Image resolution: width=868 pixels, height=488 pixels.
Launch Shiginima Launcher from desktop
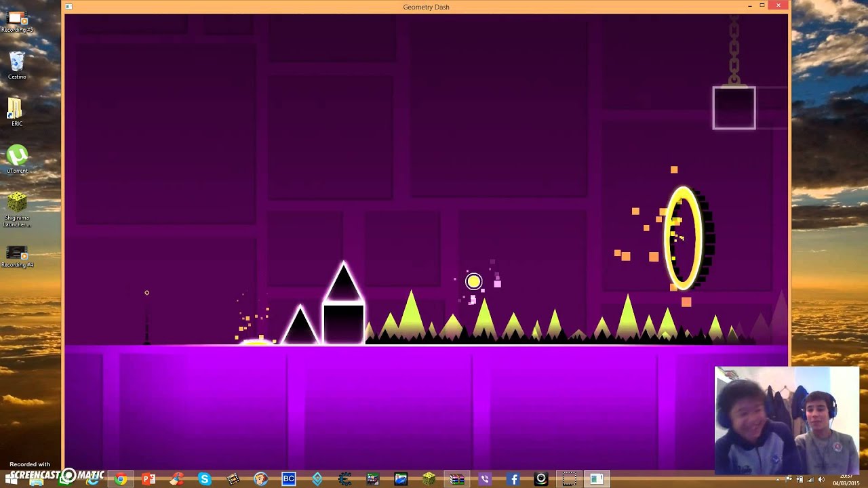click(x=17, y=210)
